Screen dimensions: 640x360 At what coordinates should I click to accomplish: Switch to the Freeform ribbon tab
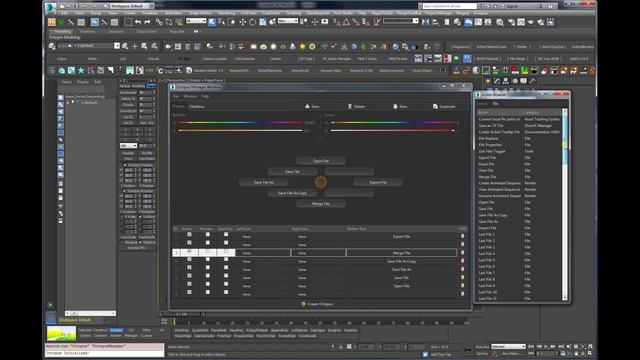(x=88, y=31)
